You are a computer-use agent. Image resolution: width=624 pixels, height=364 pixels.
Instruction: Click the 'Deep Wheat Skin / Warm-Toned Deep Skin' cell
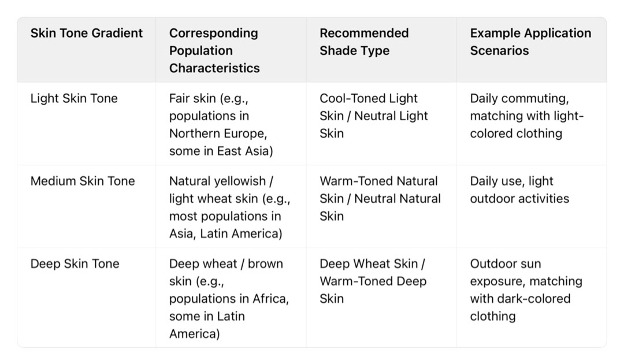[373, 281]
